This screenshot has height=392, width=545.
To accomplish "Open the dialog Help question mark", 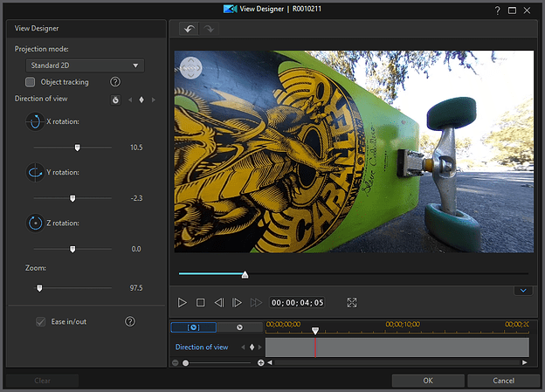I will click(x=497, y=10).
